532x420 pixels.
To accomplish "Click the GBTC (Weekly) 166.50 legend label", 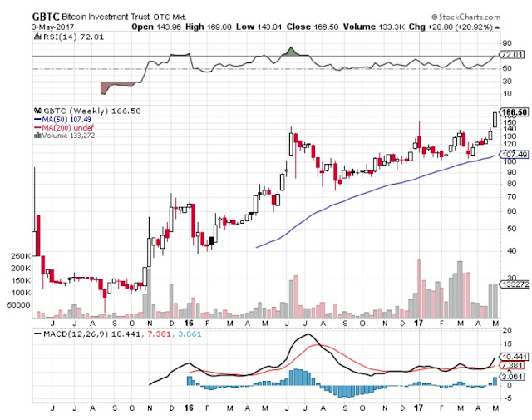I will [91, 111].
